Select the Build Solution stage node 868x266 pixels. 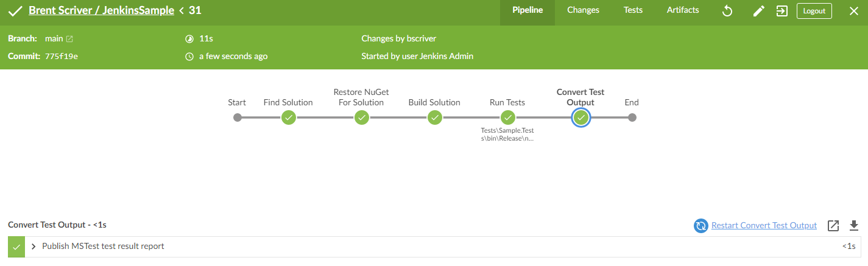pos(435,117)
